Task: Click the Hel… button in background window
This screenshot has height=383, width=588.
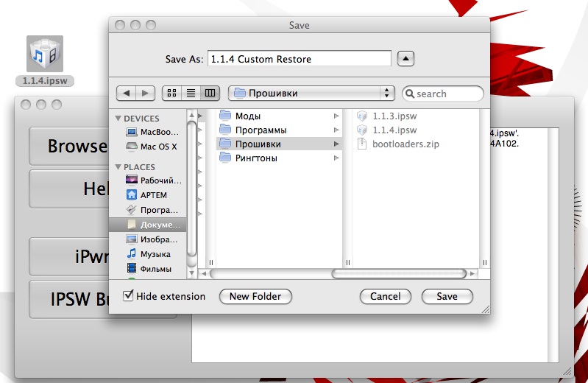Action: (x=69, y=189)
